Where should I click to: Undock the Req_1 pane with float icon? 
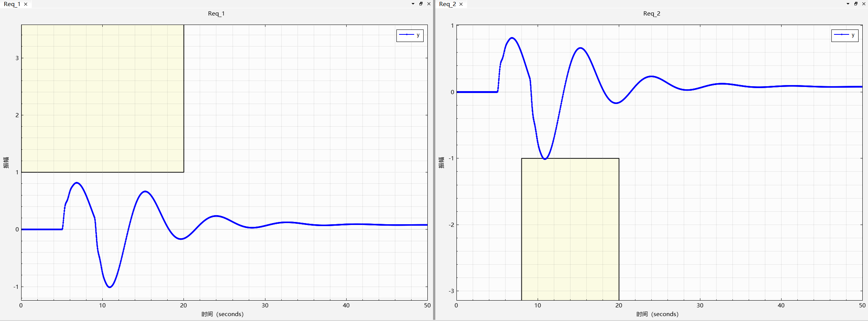coord(421,4)
